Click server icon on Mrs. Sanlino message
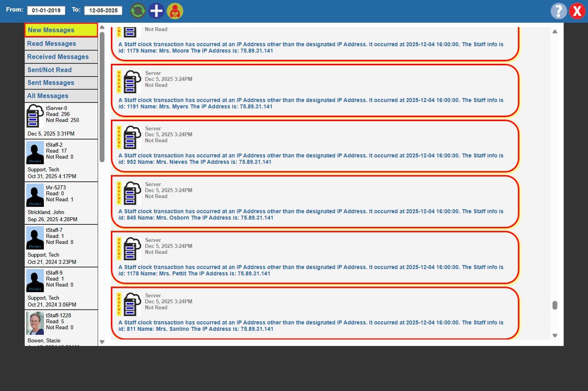 pyautogui.click(x=132, y=304)
